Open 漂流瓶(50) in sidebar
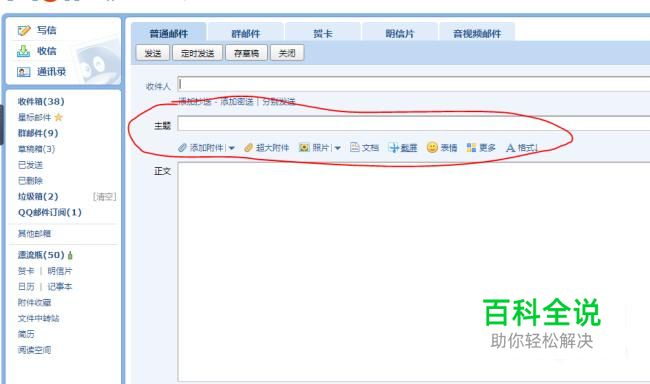 point(41,255)
